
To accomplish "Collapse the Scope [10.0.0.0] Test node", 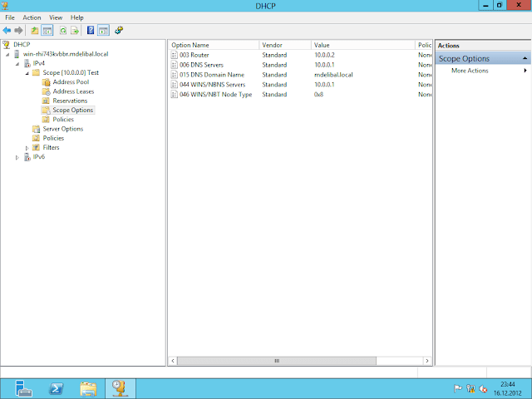I will (x=27, y=73).
